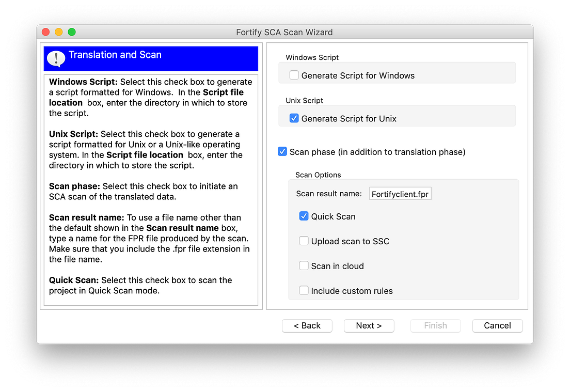
Task: Click the bold 'Scan result name:' help heading
Action: (87, 218)
